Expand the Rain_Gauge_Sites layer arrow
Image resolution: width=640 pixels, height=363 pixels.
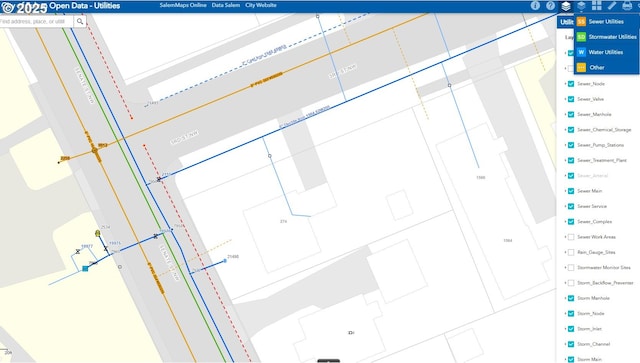pyautogui.click(x=565, y=252)
